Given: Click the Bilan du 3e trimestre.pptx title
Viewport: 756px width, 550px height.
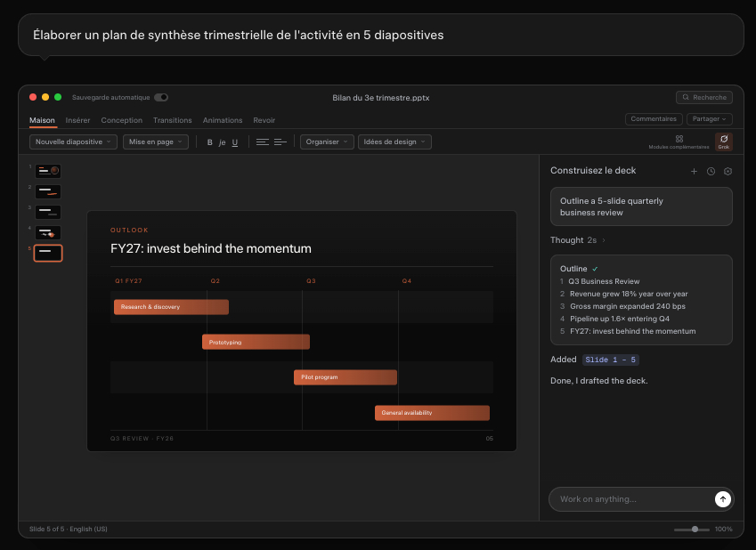Looking at the screenshot, I should 381,98.
